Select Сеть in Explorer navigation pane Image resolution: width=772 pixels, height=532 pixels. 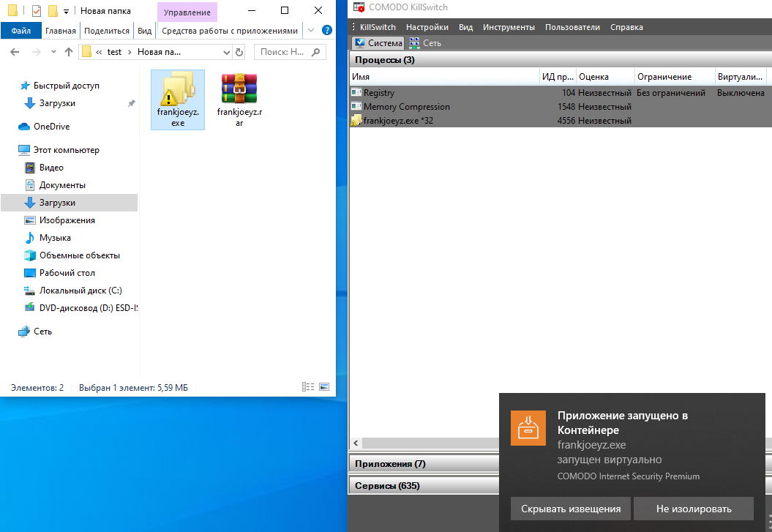42,331
